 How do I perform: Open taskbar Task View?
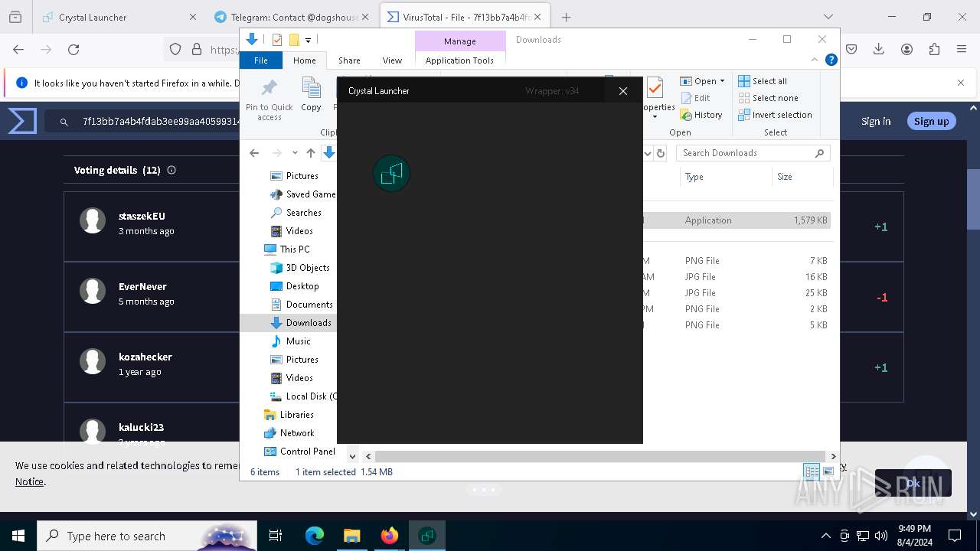click(276, 536)
